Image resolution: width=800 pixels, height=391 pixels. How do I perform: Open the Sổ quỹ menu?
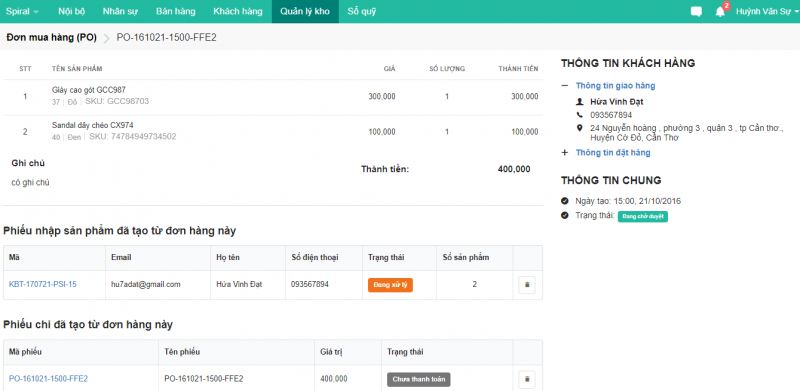[362, 12]
